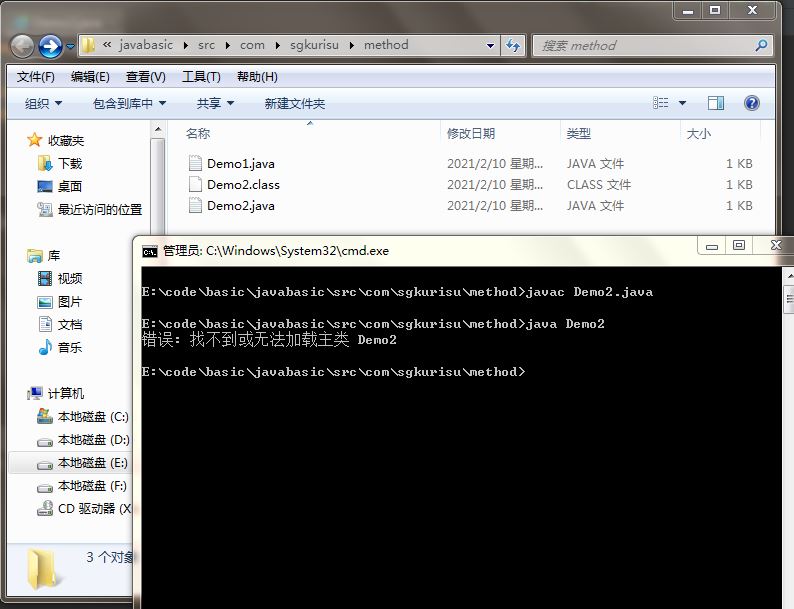The height and width of the screenshot is (609, 794).
Task: Open Explorer help question mark icon
Action: coord(751,103)
